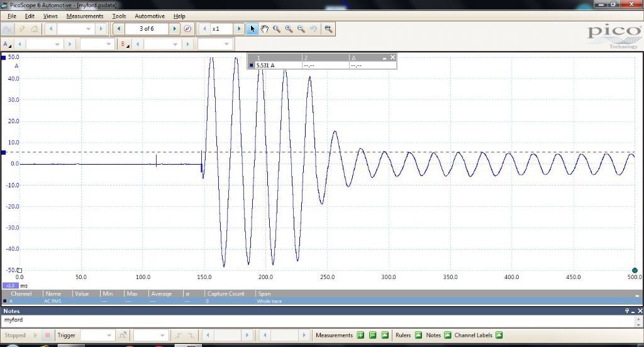Open the Tools menu
Screen dimensions: 644x347
point(119,16)
